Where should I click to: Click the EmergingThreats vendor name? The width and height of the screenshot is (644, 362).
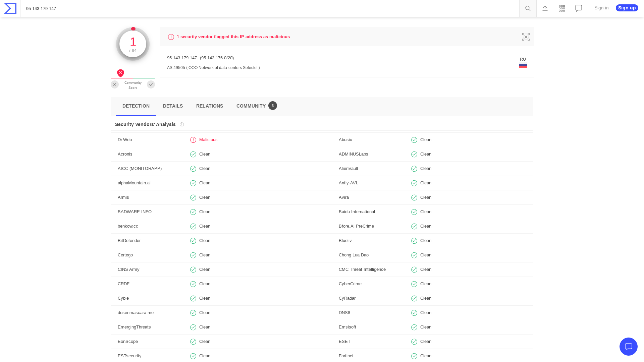134,327
